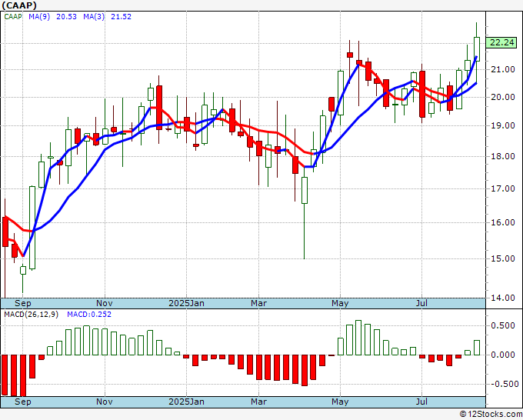
Task: Click the Jul label on price chart axis
Action: [x=422, y=303]
